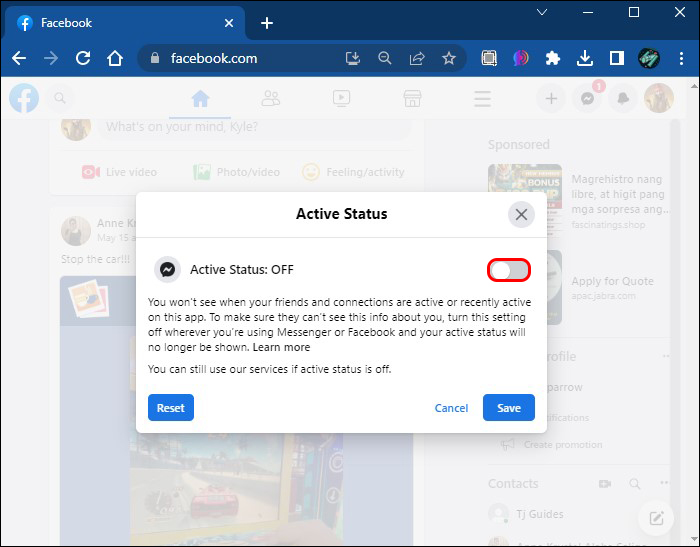
Task: Open the Apply for Quote ad
Action: (x=612, y=288)
